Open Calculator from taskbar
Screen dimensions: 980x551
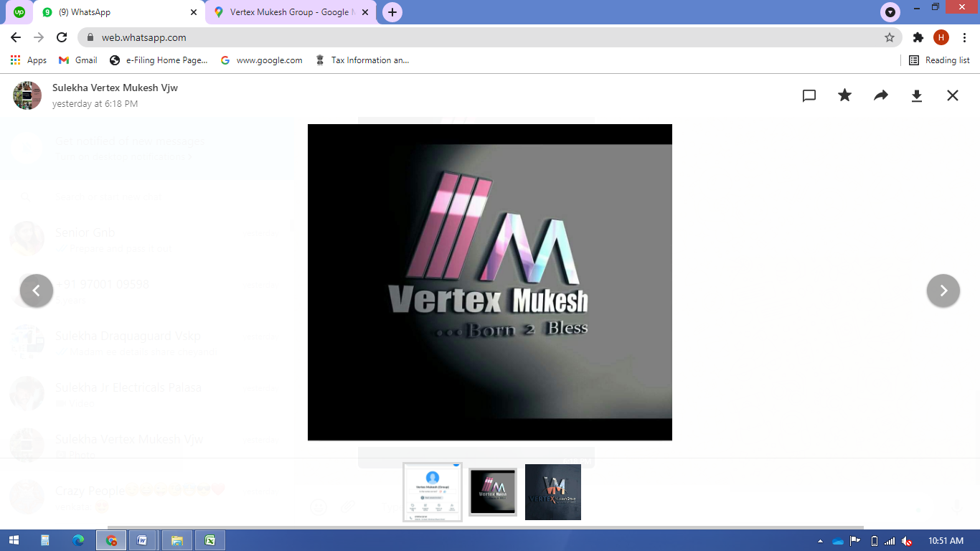coord(45,540)
